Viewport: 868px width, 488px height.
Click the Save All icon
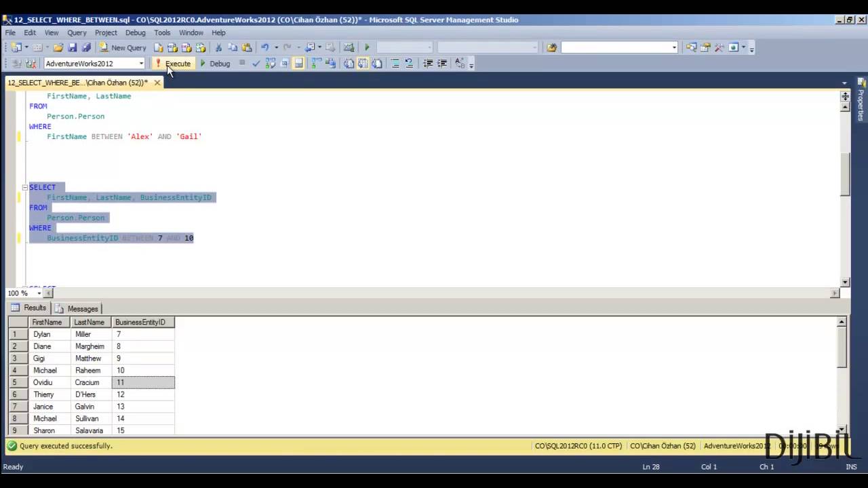coord(86,47)
